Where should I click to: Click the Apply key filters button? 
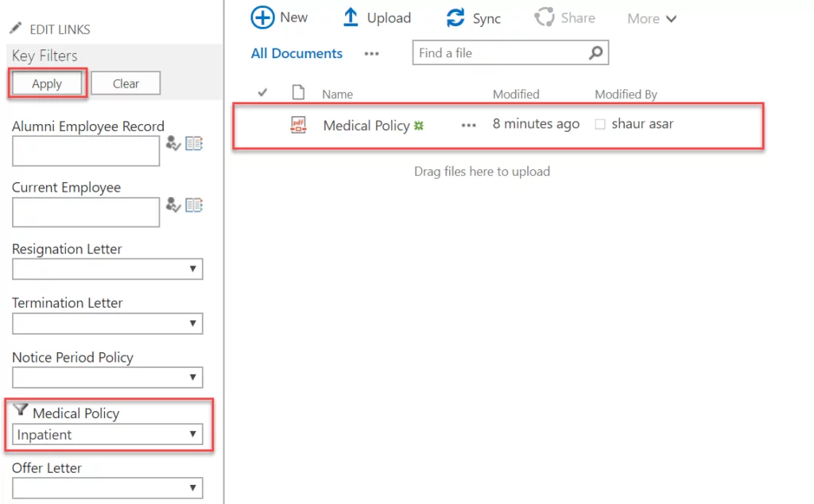pyautogui.click(x=47, y=83)
